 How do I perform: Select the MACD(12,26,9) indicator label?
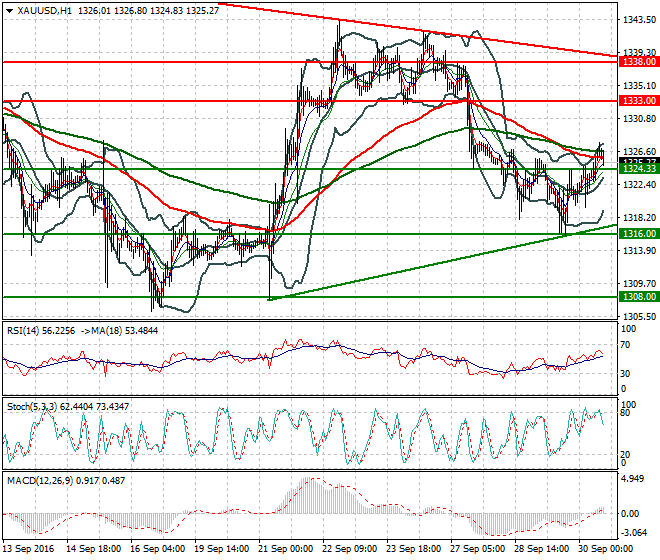(x=40, y=480)
